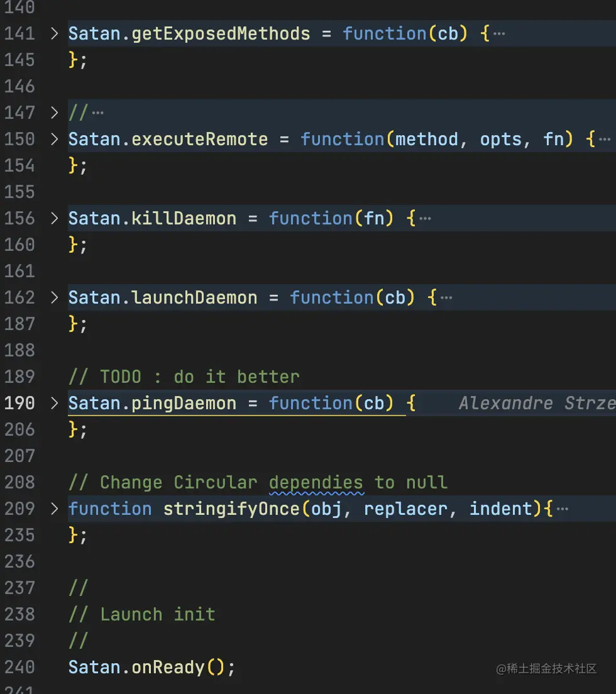
Task: Click the ellipsis after stringifyOnce brace
Action: pyautogui.click(x=562, y=509)
